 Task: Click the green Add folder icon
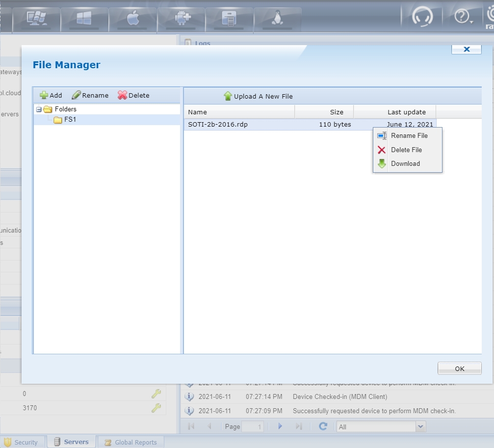(x=44, y=95)
